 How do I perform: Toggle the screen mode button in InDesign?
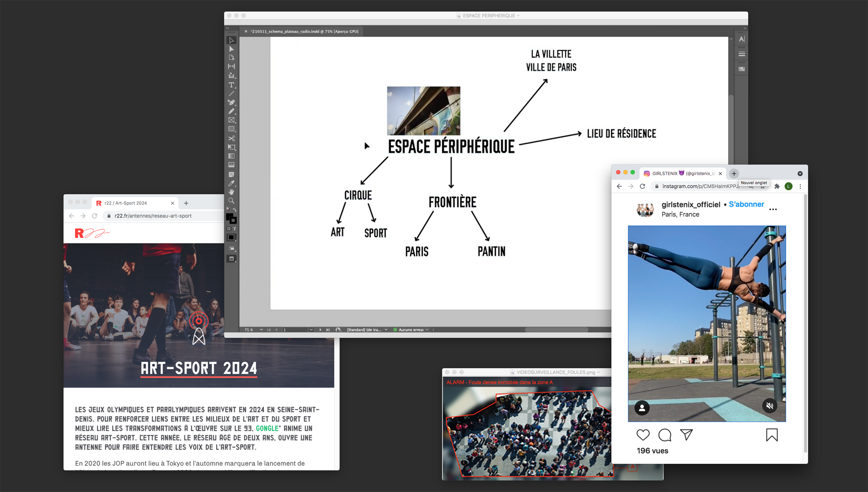pyautogui.click(x=231, y=259)
